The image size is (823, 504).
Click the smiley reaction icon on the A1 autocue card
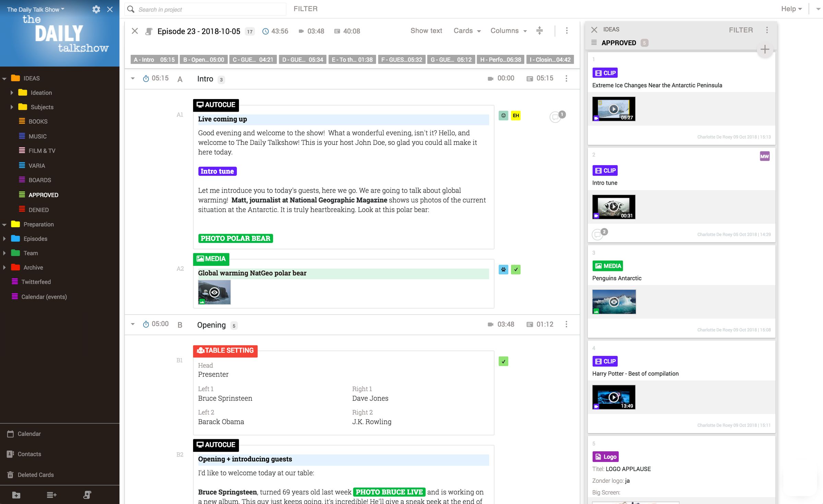coord(503,115)
